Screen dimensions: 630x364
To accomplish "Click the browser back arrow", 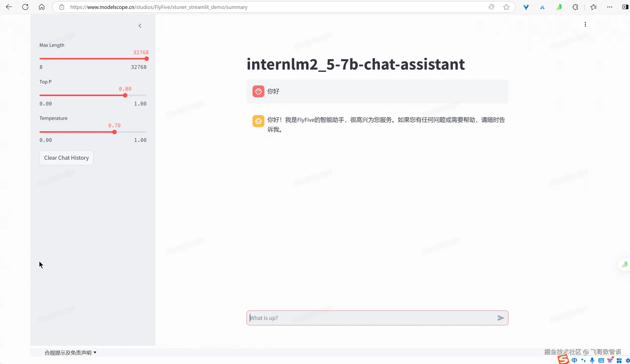I will click(9, 7).
